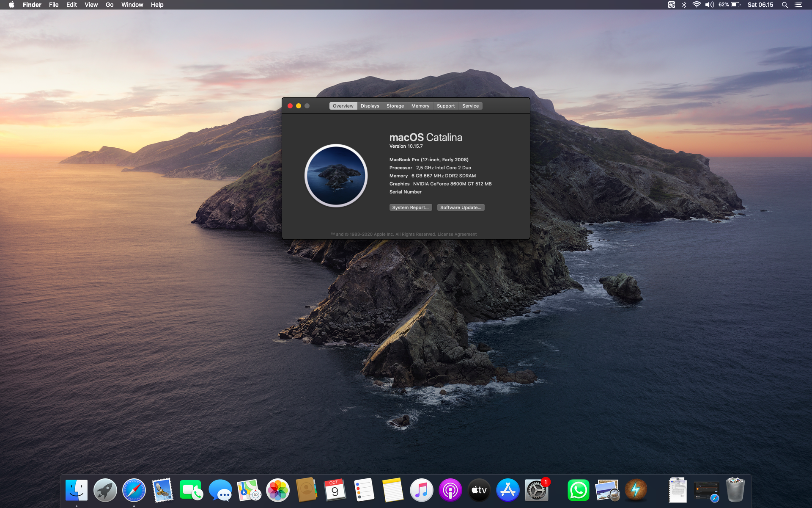The image size is (812, 508).
Task: Open the Wi-Fi status menu
Action: coord(696,5)
